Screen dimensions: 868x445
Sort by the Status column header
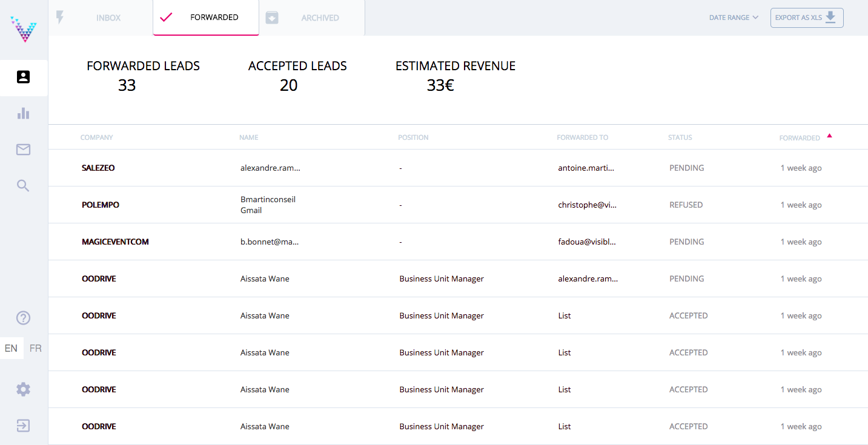coord(680,137)
